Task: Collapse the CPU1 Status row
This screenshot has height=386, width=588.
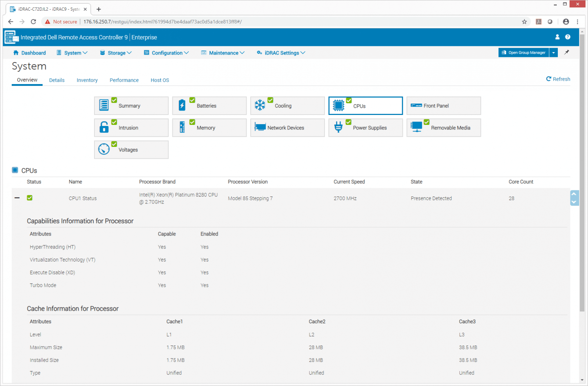Action: 17,198
